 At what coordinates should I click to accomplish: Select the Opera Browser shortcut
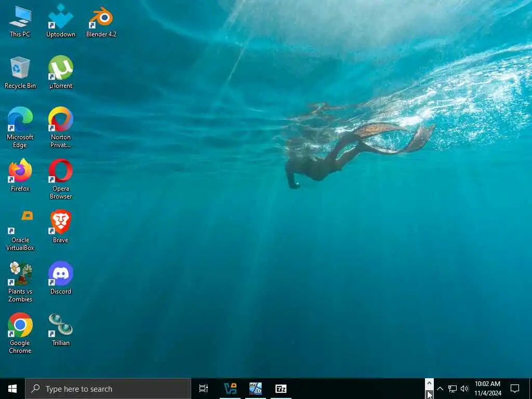pyautogui.click(x=61, y=179)
